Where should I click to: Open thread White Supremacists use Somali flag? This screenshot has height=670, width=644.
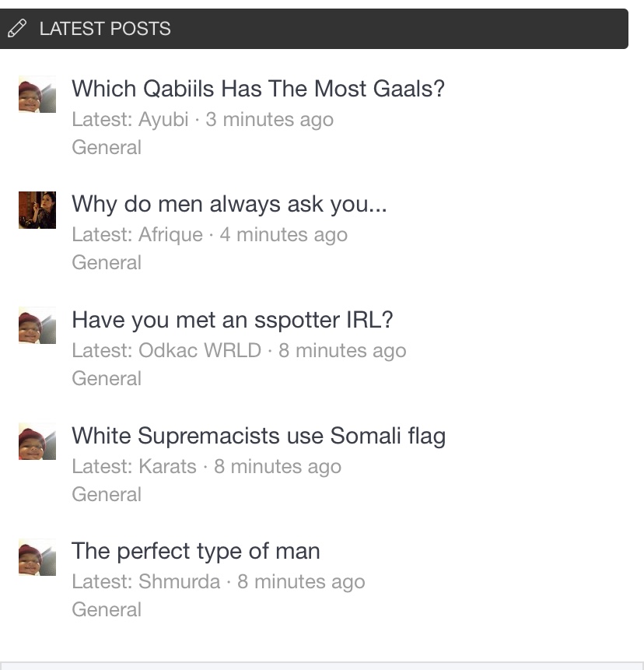259,436
